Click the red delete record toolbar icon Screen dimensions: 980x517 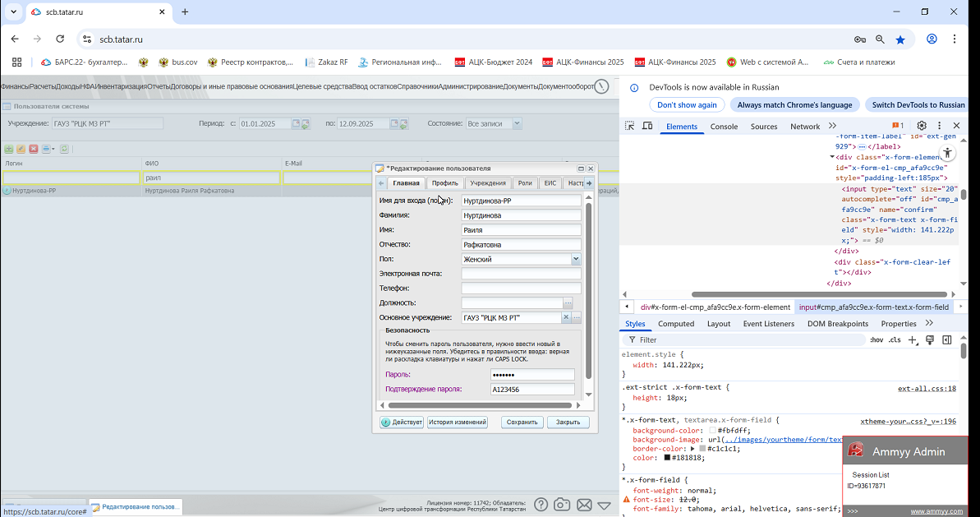click(34, 149)
